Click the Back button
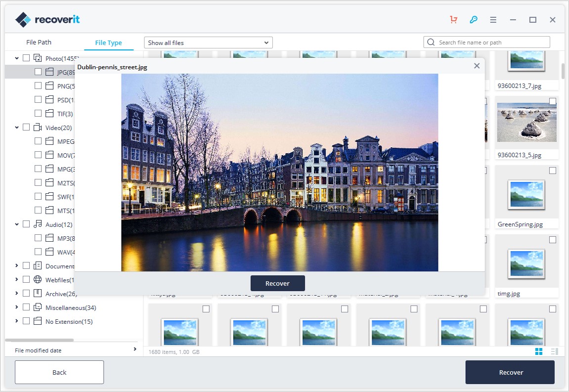Screen dimensions: 569x392 click(x=59, y=372)
